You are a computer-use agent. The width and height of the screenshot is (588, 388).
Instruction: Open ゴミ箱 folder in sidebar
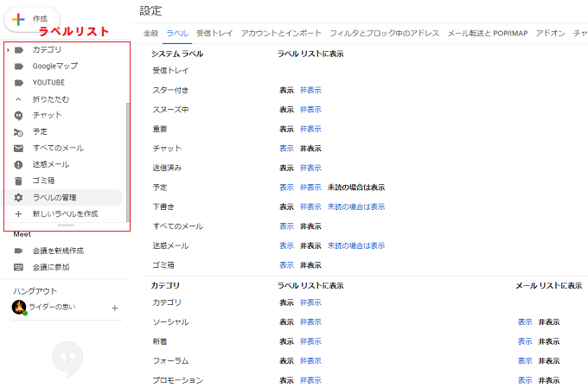point(43,181)
